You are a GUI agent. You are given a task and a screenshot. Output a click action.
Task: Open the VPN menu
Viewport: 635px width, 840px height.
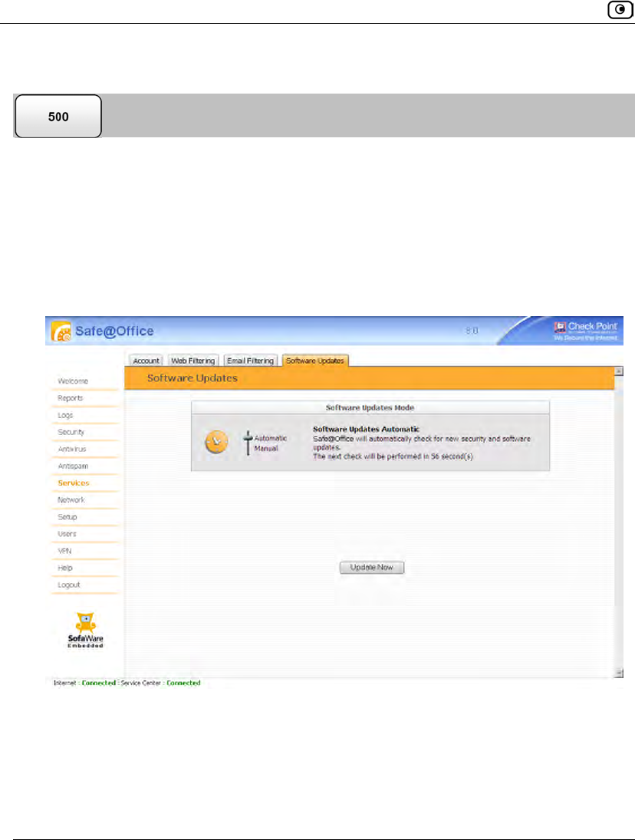tap(64, 551)
